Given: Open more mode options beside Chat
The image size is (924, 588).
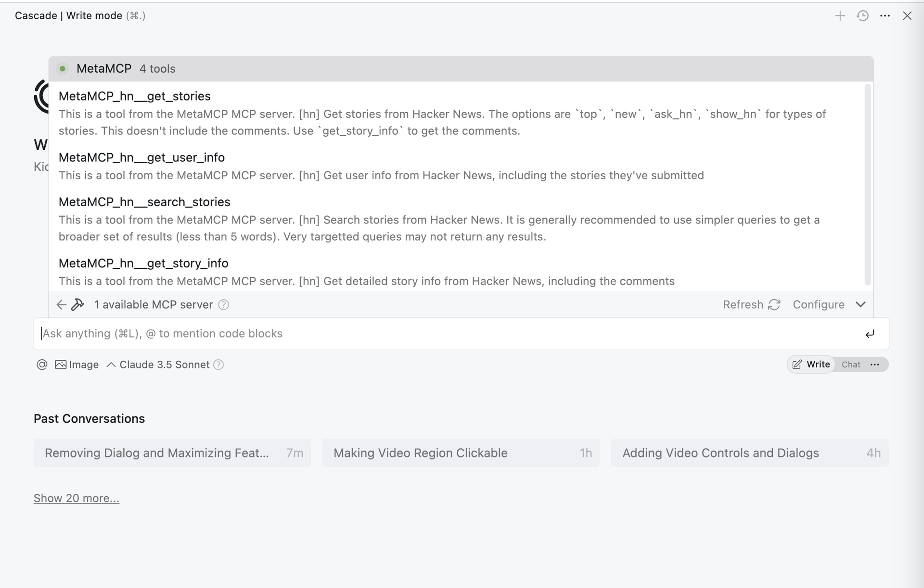Looking at the screenshot, I should point(875,365).
